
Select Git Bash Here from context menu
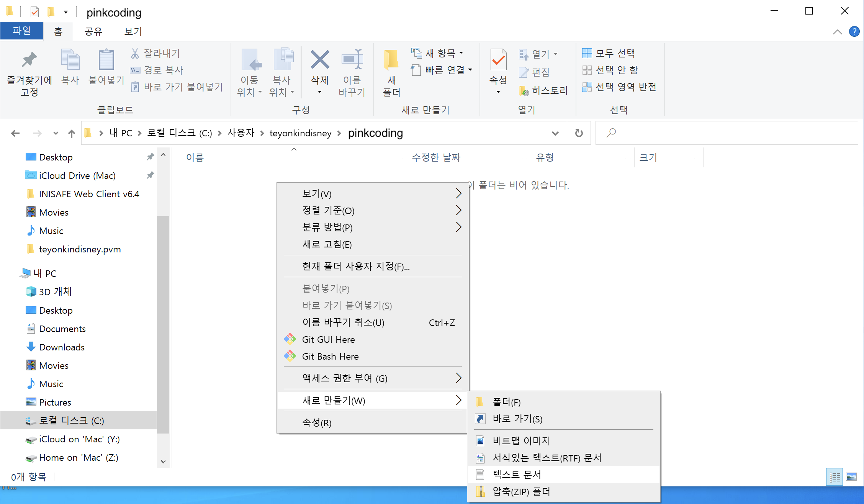(x=330, y=356)
